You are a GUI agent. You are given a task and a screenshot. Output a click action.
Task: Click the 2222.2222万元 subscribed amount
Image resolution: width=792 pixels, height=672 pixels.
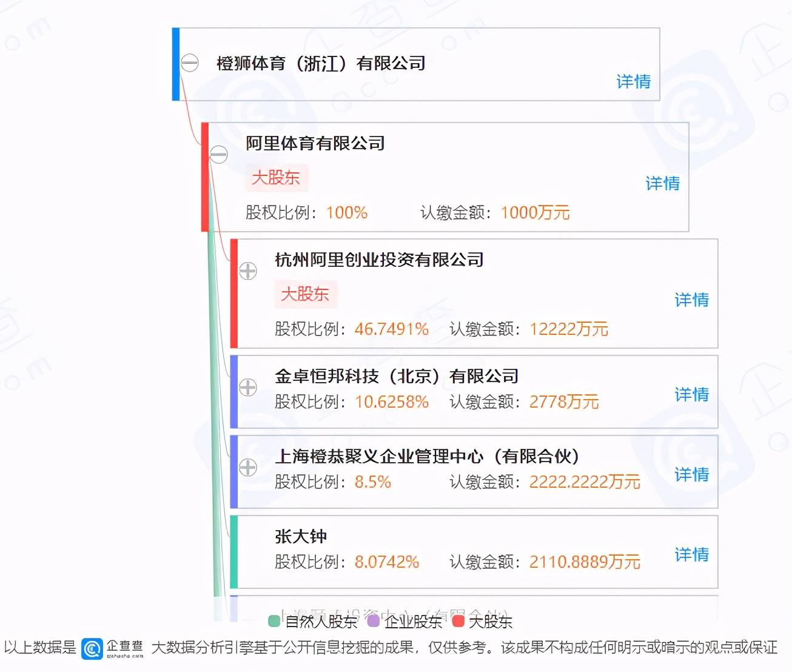coord(585,482)
